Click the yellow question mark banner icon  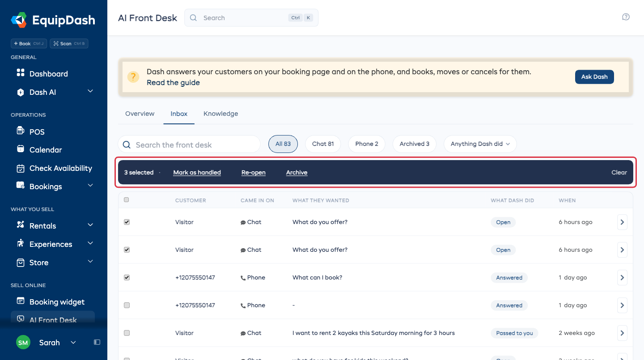(x=133, y=77)
